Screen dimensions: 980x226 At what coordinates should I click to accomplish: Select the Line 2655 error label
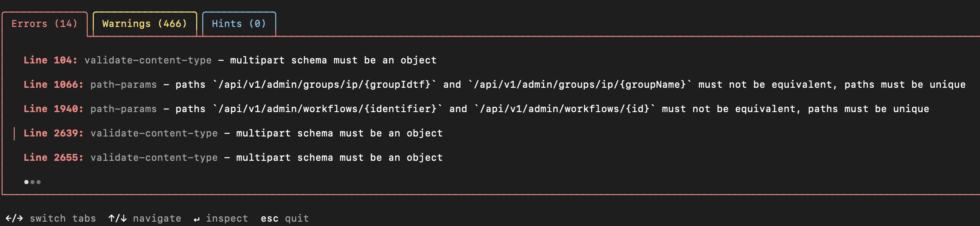53,158
